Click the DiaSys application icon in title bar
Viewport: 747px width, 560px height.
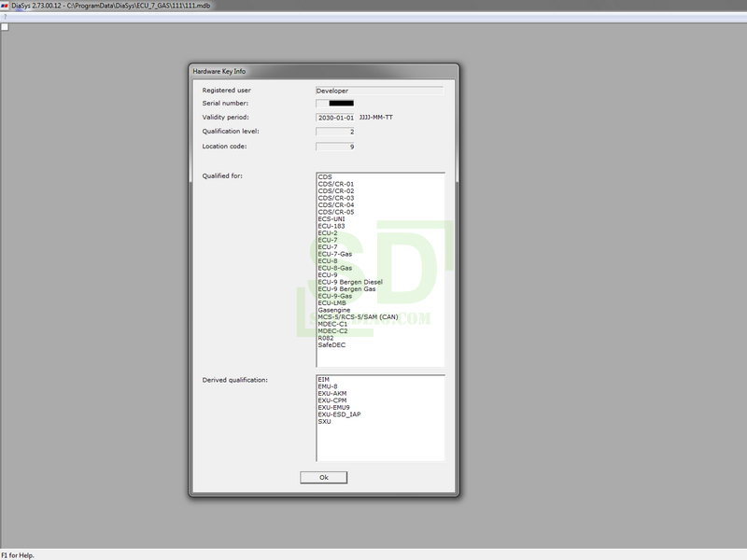pyautogui.click(x=5, y=6)
